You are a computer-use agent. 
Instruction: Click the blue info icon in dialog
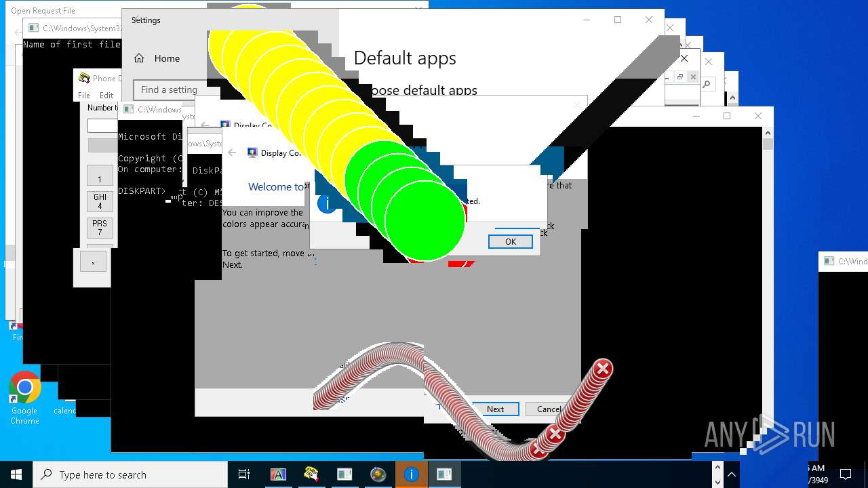pyautogui.click(x=327, y=203)
